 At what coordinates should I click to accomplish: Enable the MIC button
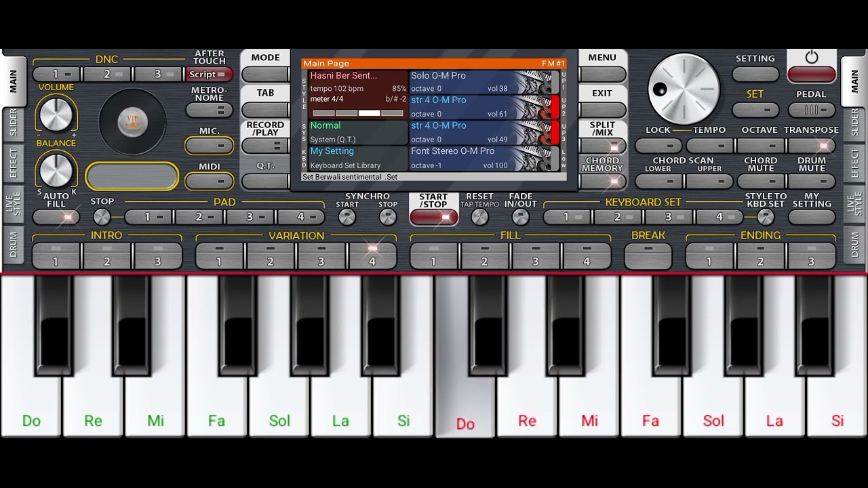[x=210, y=145]
